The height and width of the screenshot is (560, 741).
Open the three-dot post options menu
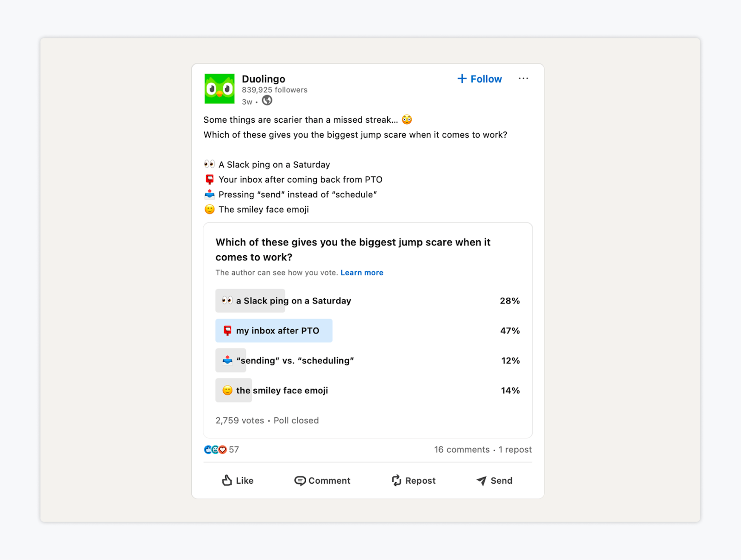pyautogui.click(x=523, y=78)
